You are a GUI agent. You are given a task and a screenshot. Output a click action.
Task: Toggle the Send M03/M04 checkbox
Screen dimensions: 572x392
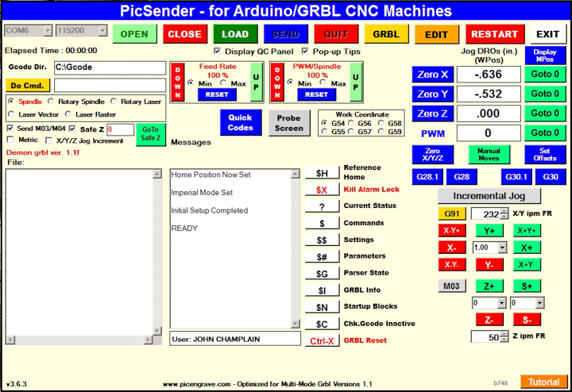coord(10,129)
